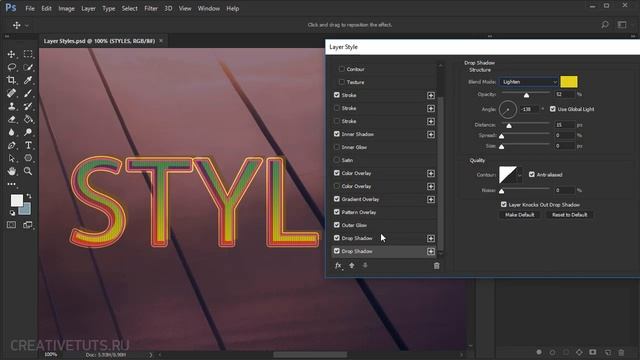Select the highlighted Drop Shadow row
The image size is (640, 360).
384,251
